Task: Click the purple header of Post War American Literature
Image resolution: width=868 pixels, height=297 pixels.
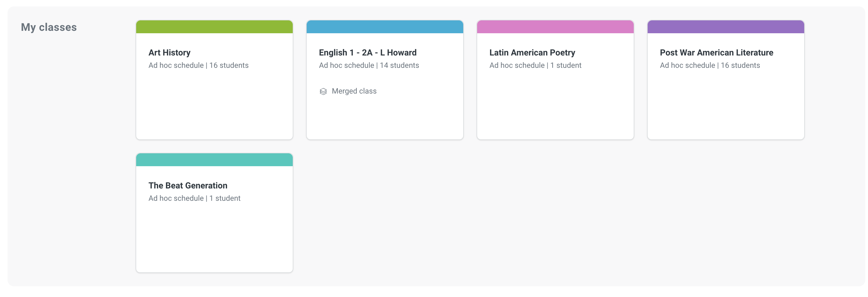Action: (x=726, y=26)
